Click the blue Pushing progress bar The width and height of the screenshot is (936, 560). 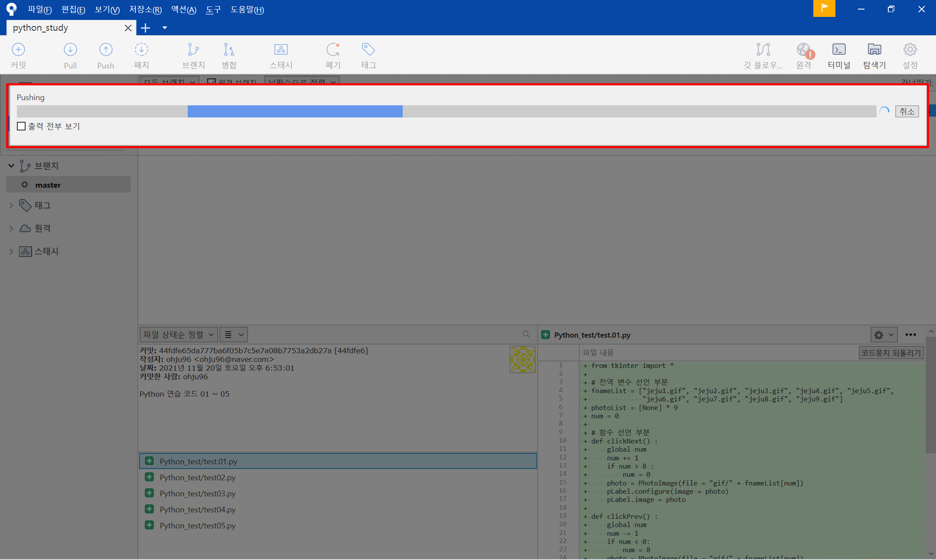[x=295, y=111]
